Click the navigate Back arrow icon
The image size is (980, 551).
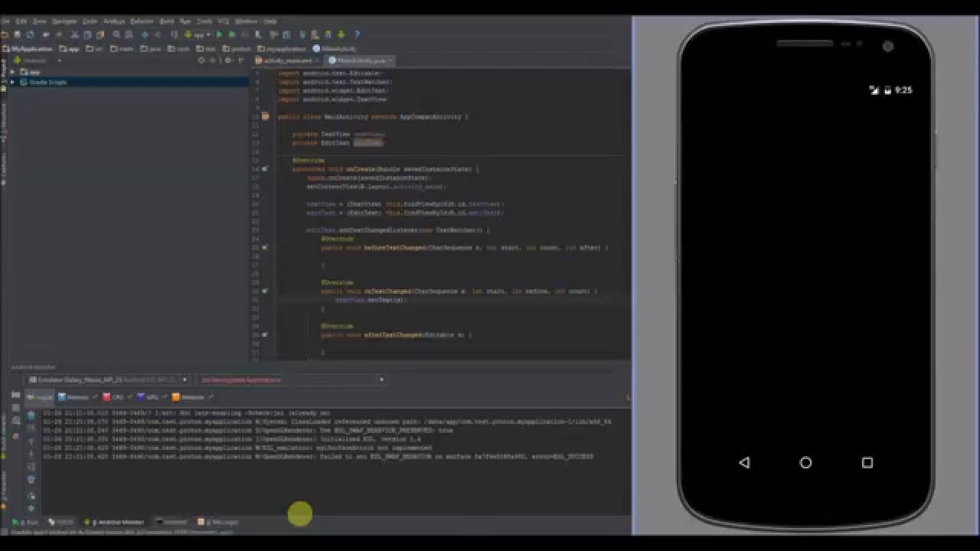coord(145,34)
